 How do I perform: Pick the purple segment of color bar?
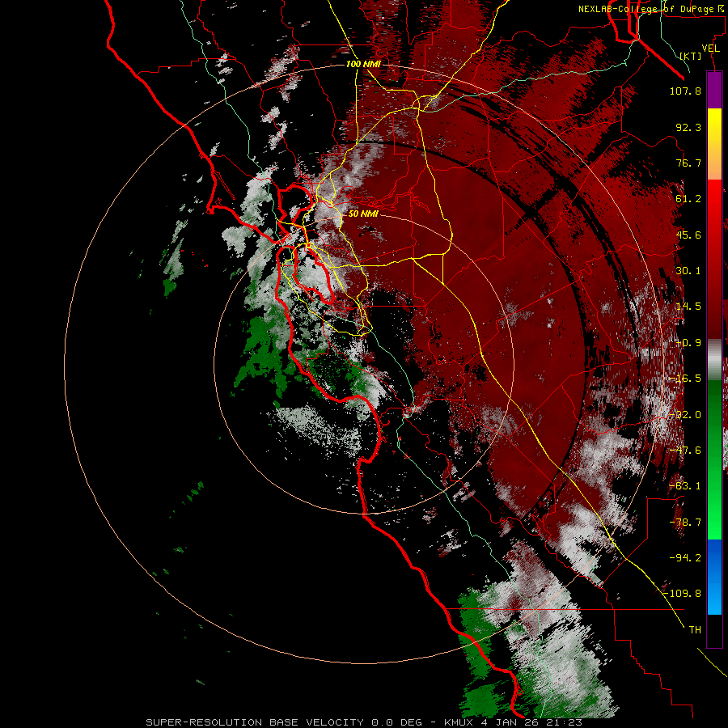tap(714, 90)
